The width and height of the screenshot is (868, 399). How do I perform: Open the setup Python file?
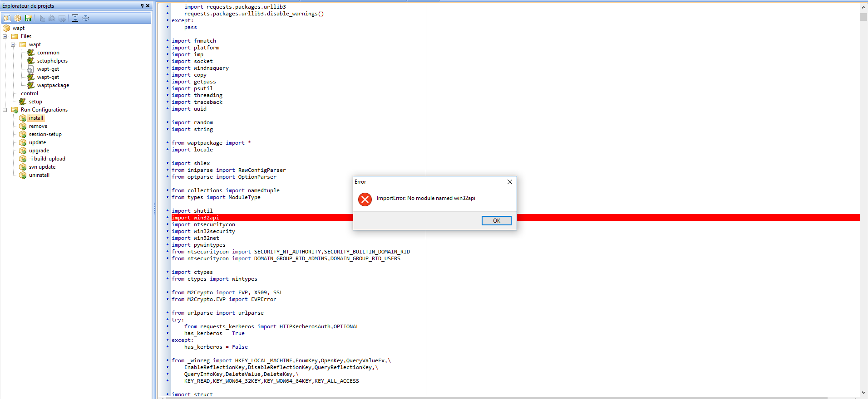tap(35, 102)
